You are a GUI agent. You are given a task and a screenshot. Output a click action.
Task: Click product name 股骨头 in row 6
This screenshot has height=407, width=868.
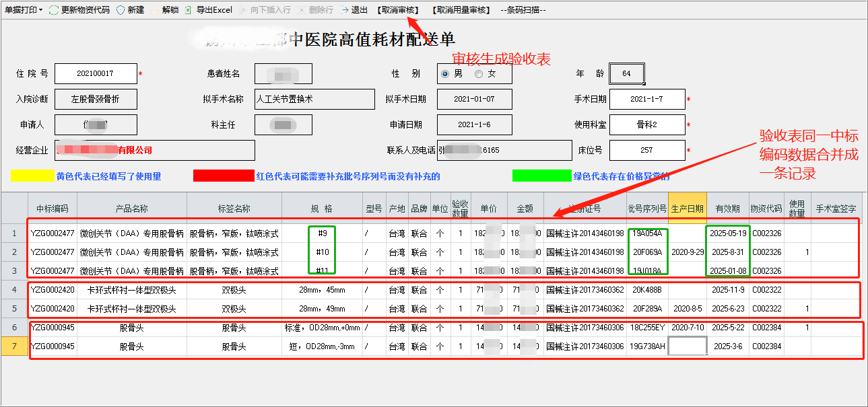coord(132,328)
